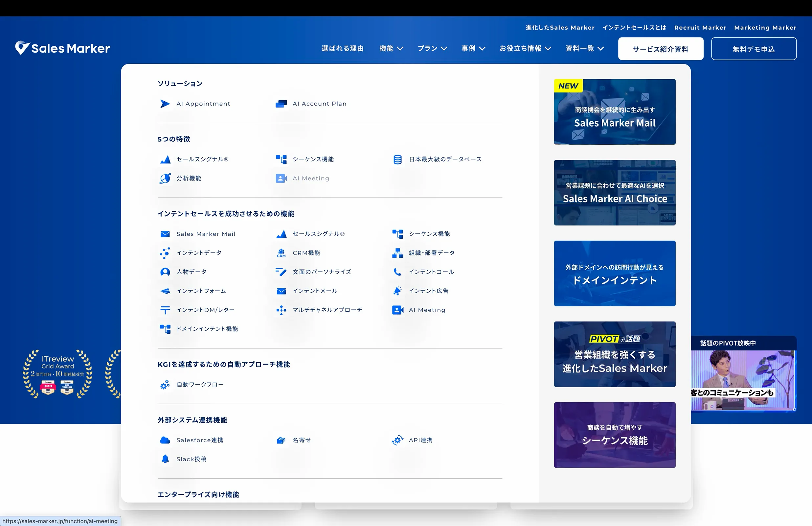Open the Sales Marker AI Choice banner
This screenshot has height=526, width=812.
click(615, 193)
